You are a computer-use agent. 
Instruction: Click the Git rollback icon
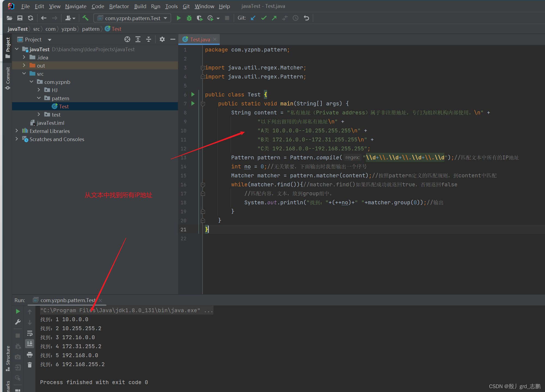coord(306,18)
